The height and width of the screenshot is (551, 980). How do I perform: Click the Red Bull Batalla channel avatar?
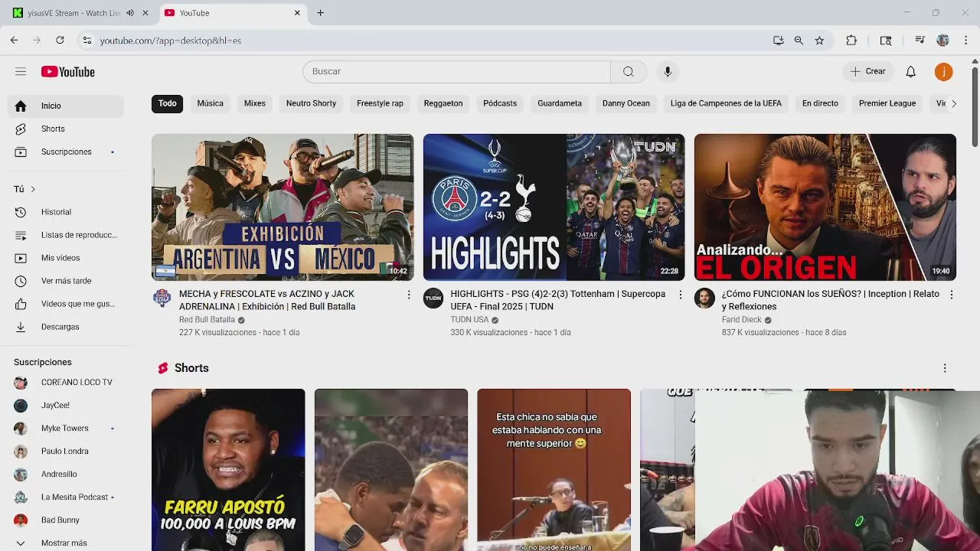click(162, 298)
